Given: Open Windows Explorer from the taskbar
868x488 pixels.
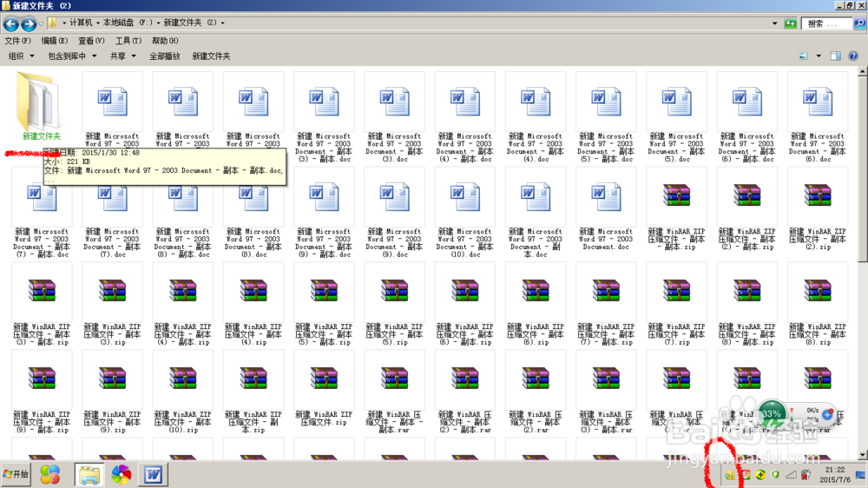Looking at the screenshot, I should (x=89, y=475).
